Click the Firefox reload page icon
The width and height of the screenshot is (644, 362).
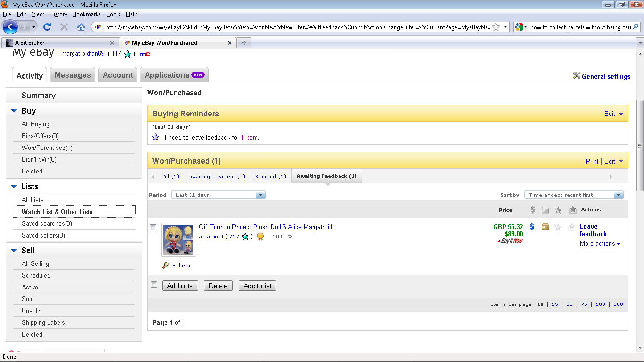(x=47, y=27)
